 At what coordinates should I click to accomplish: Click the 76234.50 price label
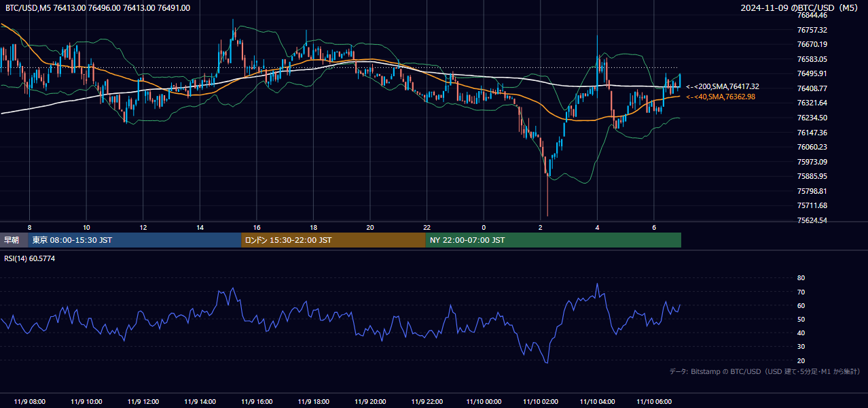[812, 118]
